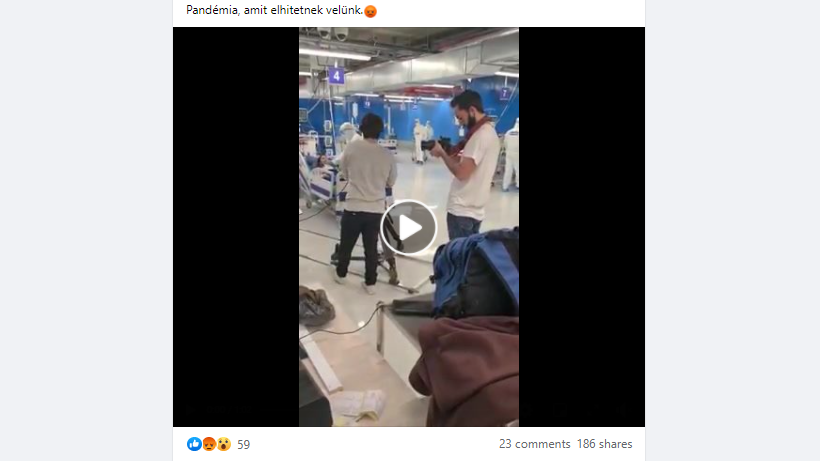This screenshot has width=820, height=461.
Task: Click the caption text "Pandémia, amit elhitetnek velünk."
Action: click(x=275, y=10)
